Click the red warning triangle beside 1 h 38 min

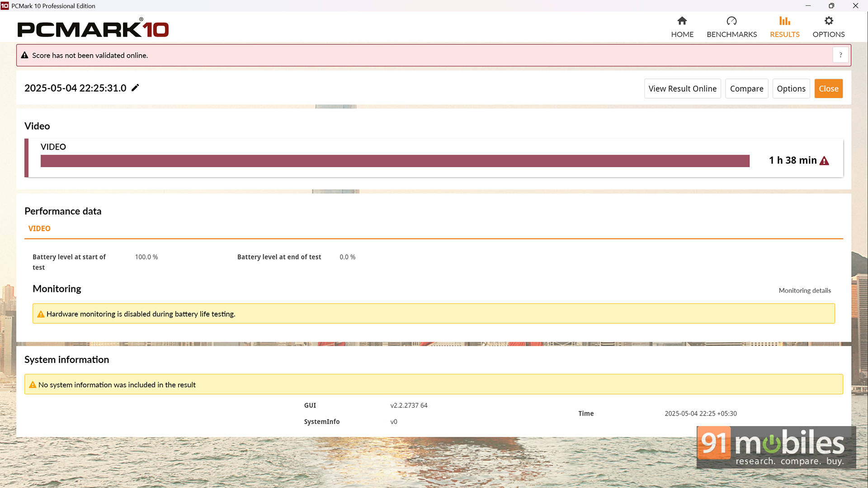point(824,161)
